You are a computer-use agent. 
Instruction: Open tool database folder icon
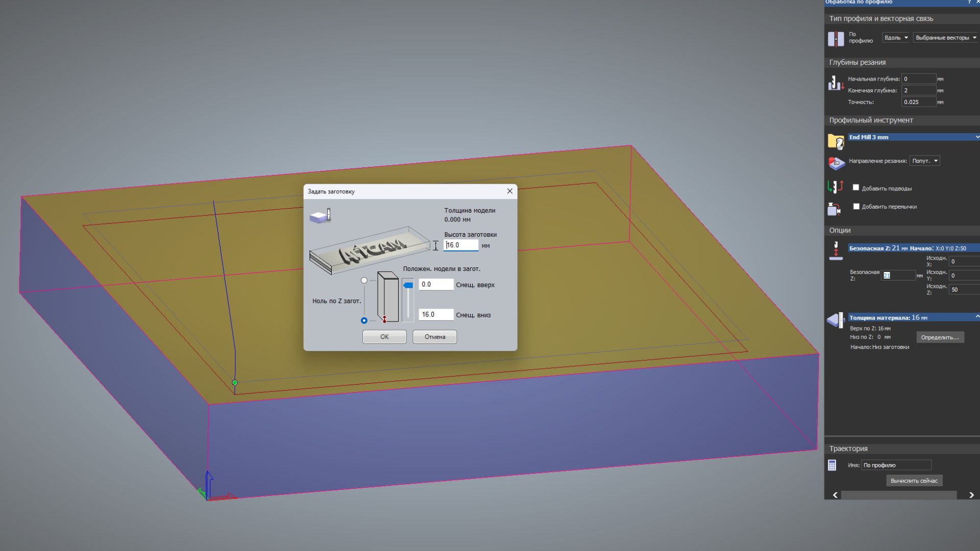pos(836,141)
